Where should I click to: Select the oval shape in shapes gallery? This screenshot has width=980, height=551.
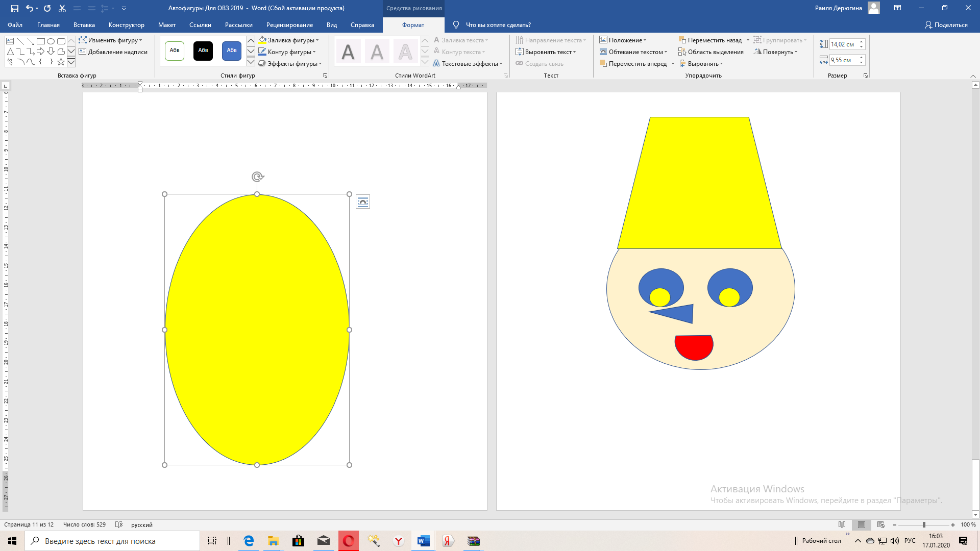pos(51,41)
